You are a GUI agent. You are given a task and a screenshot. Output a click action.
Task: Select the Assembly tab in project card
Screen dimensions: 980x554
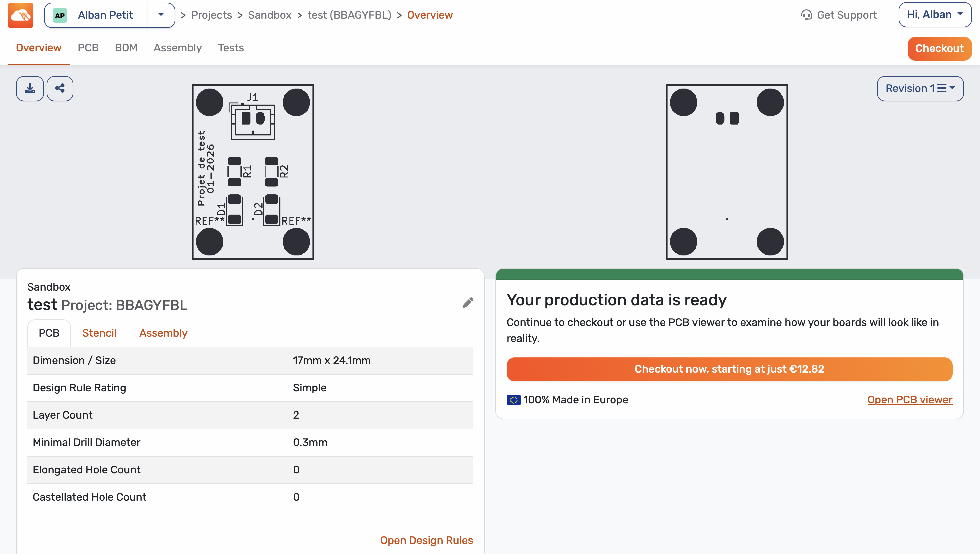pyautogui.click(x=163, y=333)
